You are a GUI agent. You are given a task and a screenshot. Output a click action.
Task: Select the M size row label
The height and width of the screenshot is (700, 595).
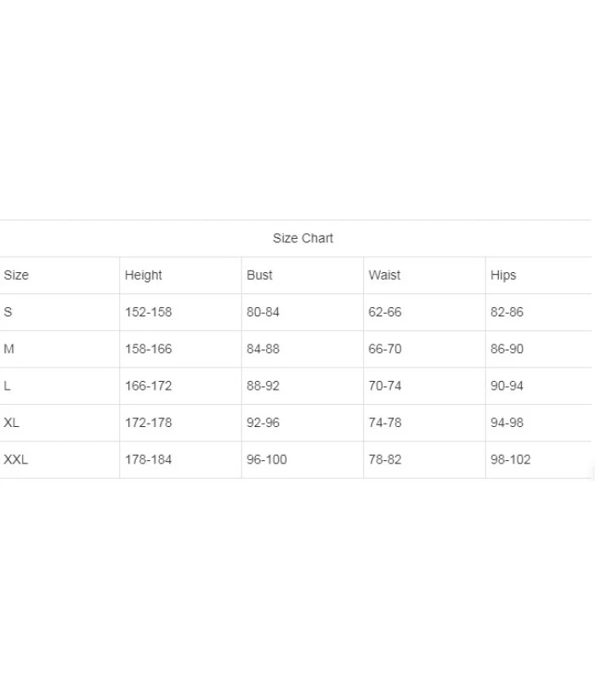(x=8, y=349)
